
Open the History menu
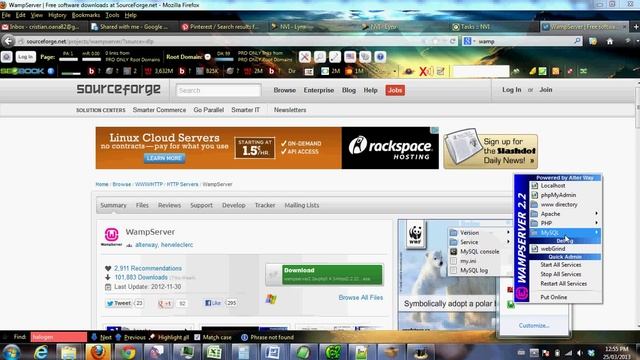[57, 15]
